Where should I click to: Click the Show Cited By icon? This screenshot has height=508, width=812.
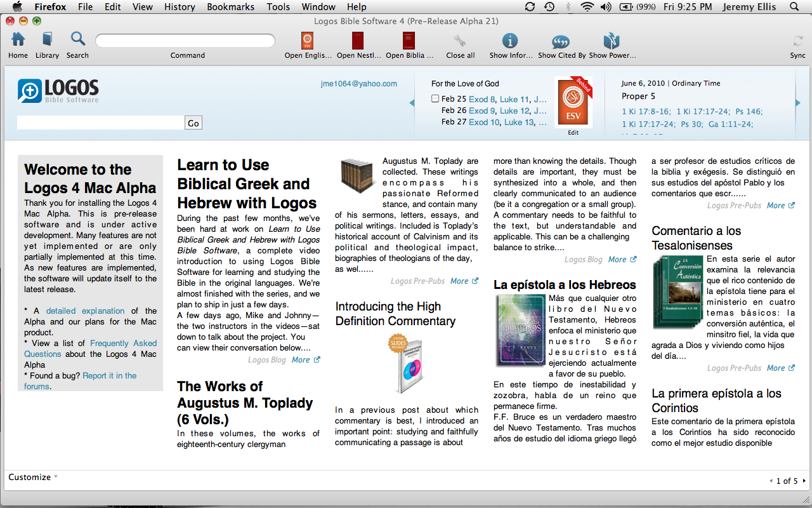pyautogui.click(x=561, y=41)
